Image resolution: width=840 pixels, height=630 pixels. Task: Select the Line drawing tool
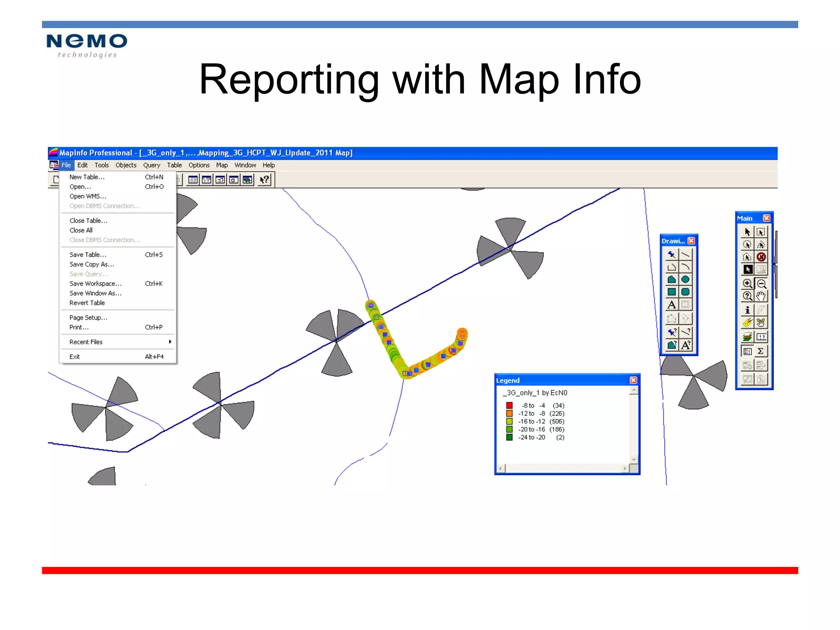[685, 254]
